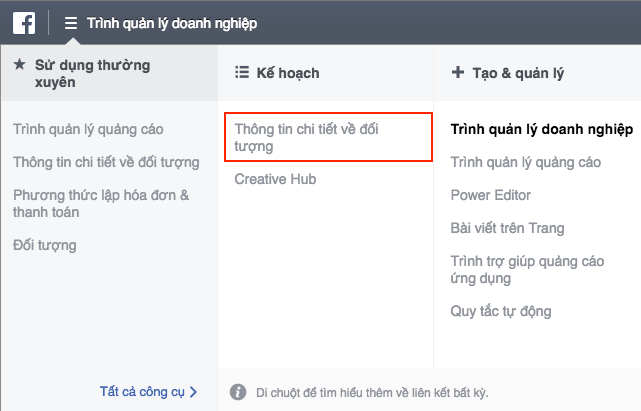The width and height of the screenshot is (641, 411).
Task: Click list icon next to Kế hoạch
Action: pyautogui.click(x=241, y=73)
